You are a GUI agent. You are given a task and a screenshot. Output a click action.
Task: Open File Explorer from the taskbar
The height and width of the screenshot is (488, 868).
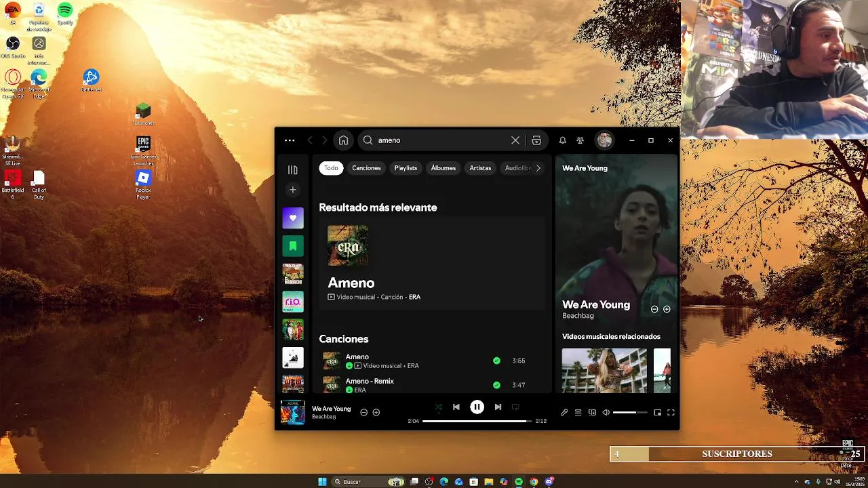pos(488,481)
